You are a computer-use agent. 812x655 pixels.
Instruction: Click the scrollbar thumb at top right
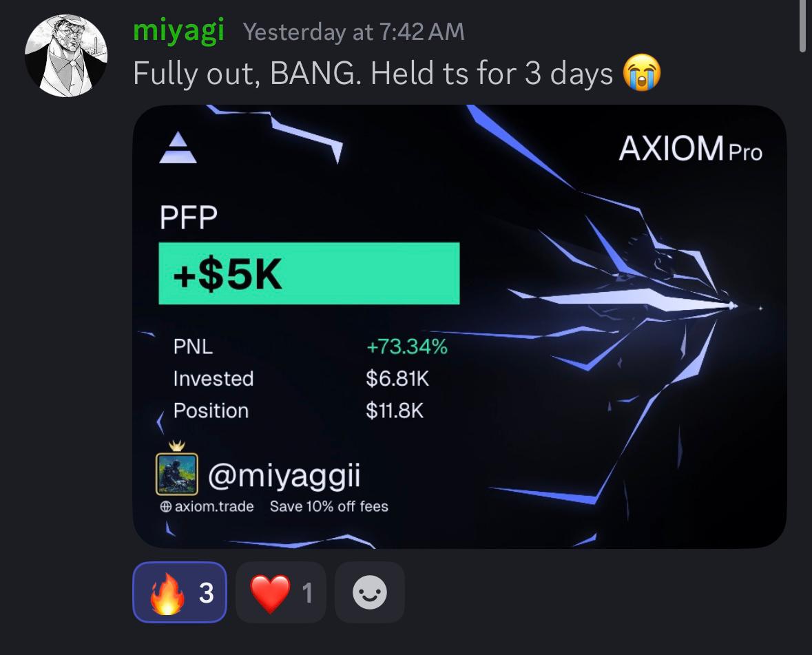tap(802, 26)
